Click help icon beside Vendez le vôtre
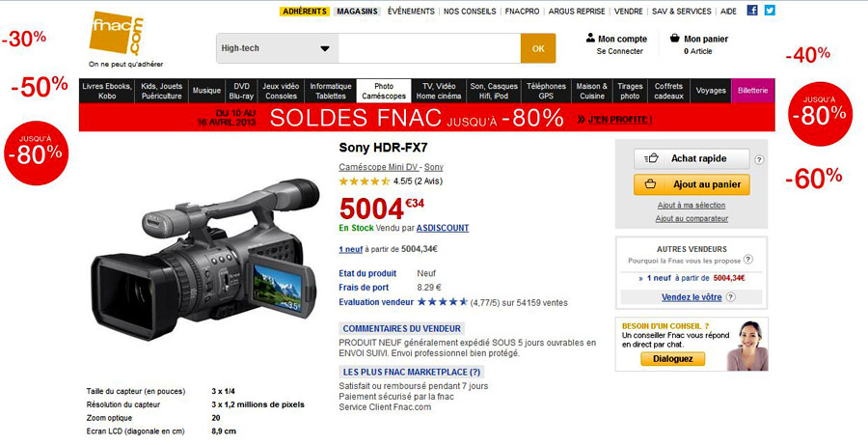Viewport: 868px width, 445px height. point(730,297)
